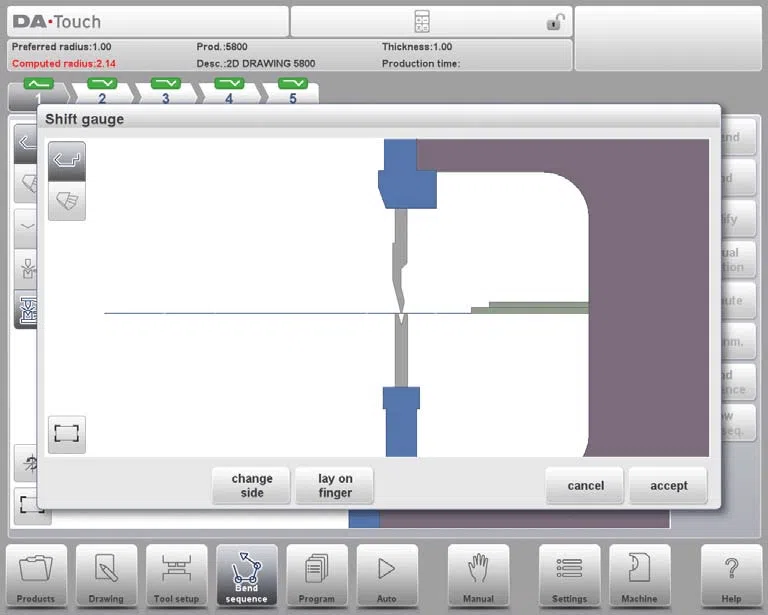The width and height of the screenshot is (768, 615).
Task: Click the upper punch tool in the drawing
Action: (x=401, y=261)
